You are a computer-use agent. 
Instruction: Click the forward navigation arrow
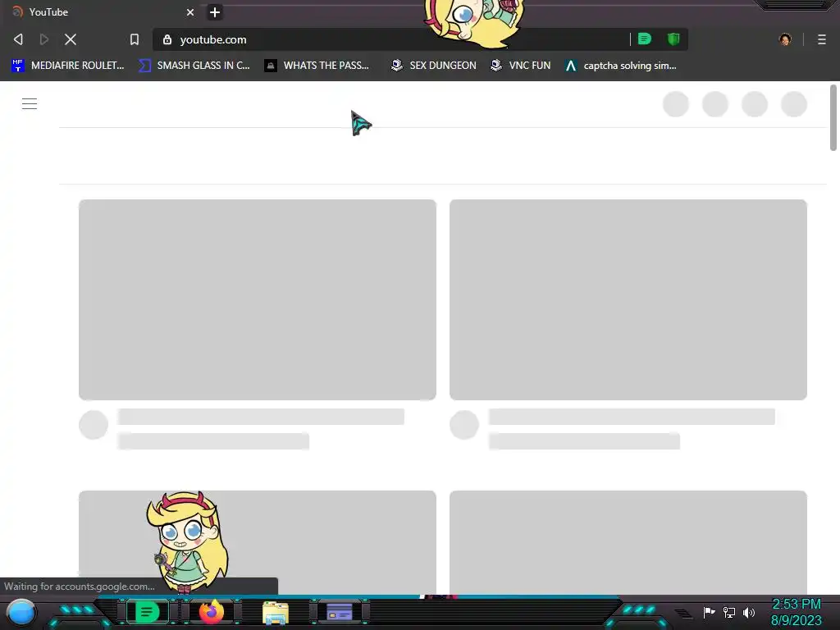click(x=44, y=39)
